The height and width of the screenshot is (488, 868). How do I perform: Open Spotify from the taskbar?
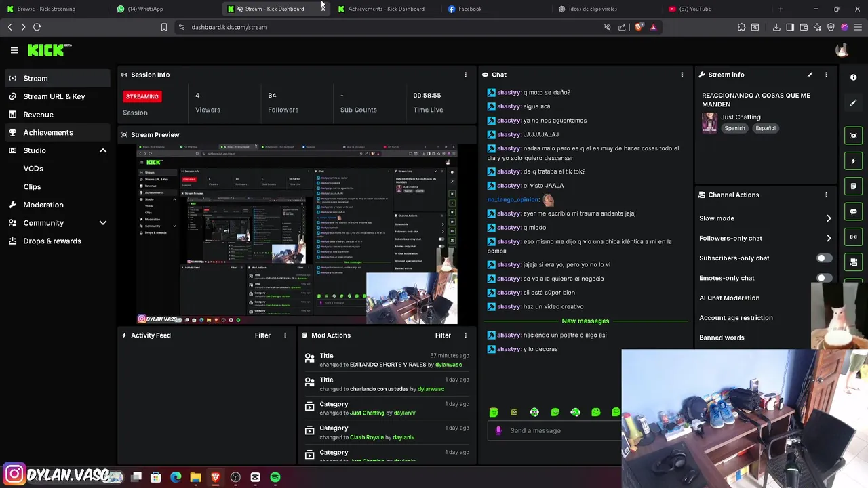[x=275, y=477]
